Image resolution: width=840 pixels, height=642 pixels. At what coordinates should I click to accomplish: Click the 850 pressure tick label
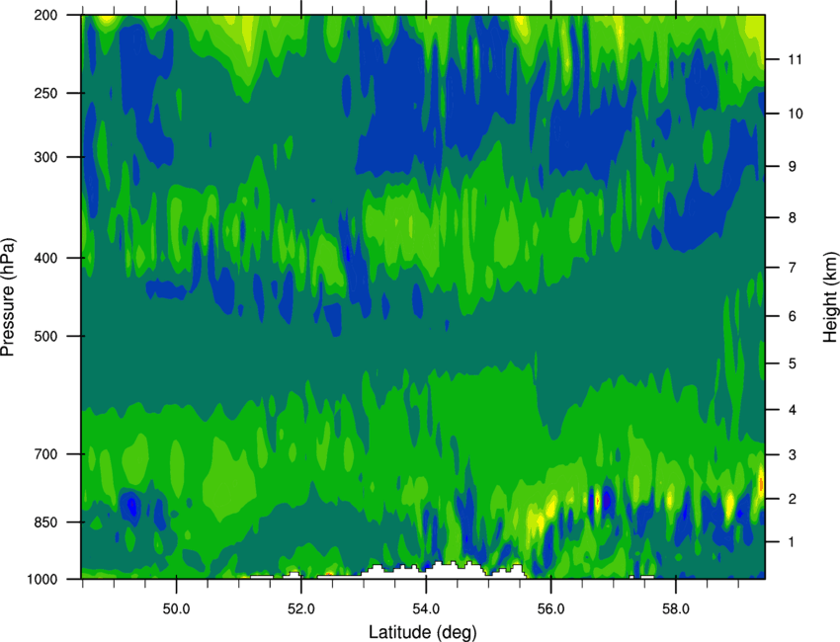(x=46, y=522)
